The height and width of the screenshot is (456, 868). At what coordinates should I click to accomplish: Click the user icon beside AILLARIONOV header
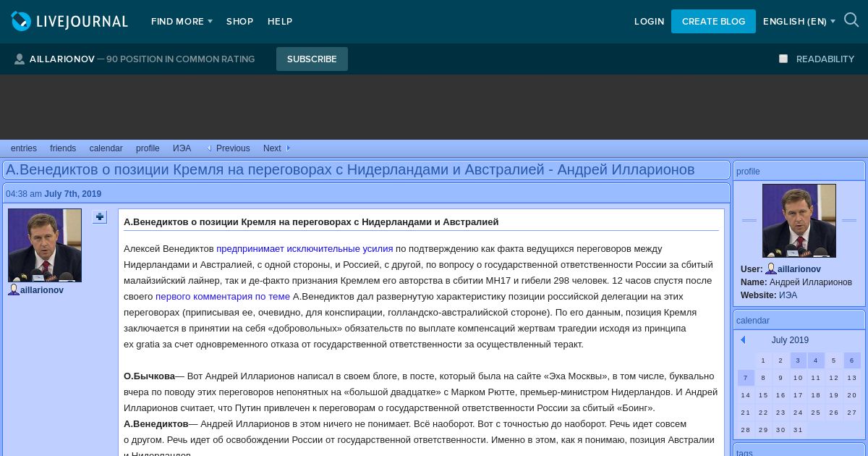(x=20, y=59)
